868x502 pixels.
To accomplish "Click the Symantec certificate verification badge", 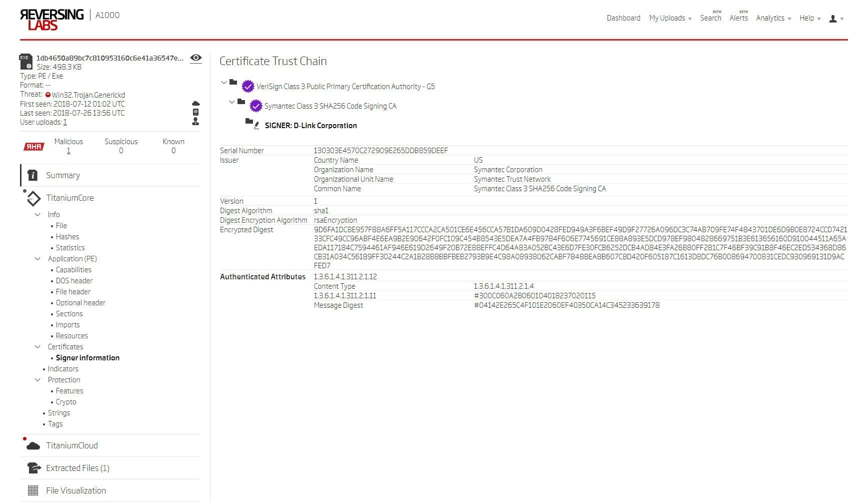I will (256, 106).
